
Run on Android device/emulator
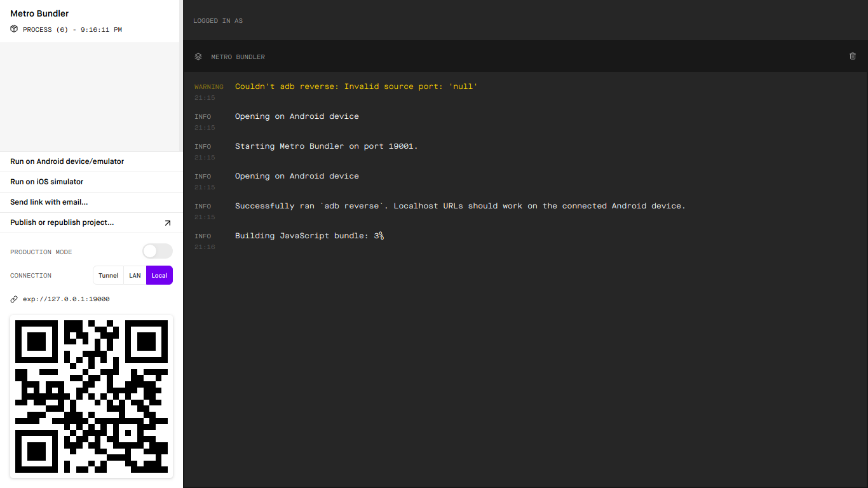tap(67, 161)
